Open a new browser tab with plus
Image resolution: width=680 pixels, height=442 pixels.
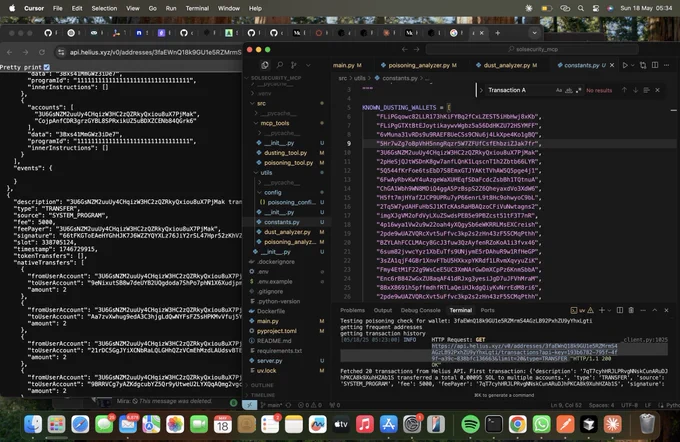497,33
